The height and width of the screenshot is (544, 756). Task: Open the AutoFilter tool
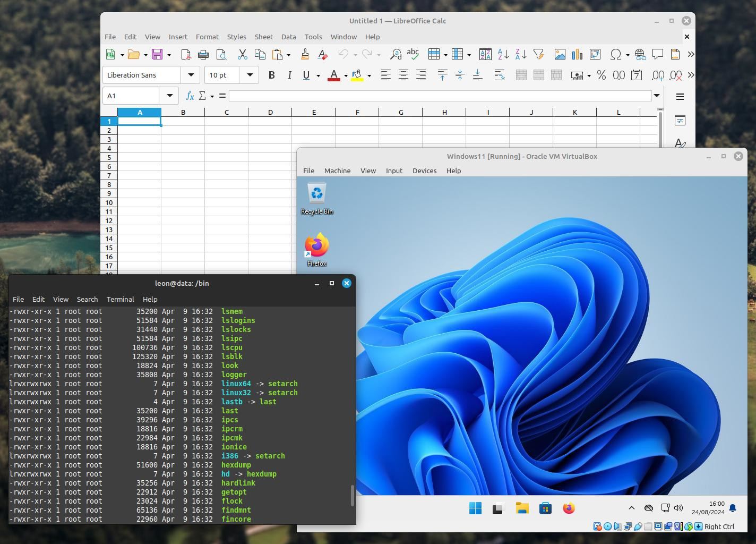tap(538, 54)
